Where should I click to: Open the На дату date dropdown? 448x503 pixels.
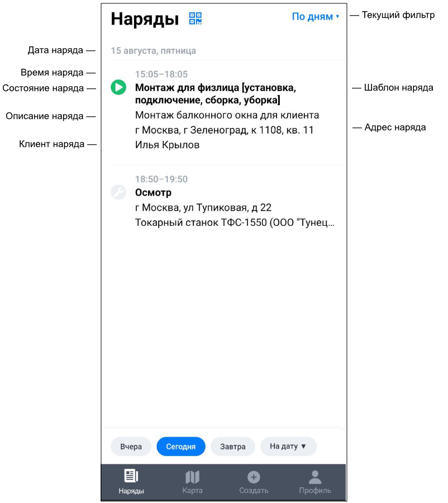[x=288, y=446]
